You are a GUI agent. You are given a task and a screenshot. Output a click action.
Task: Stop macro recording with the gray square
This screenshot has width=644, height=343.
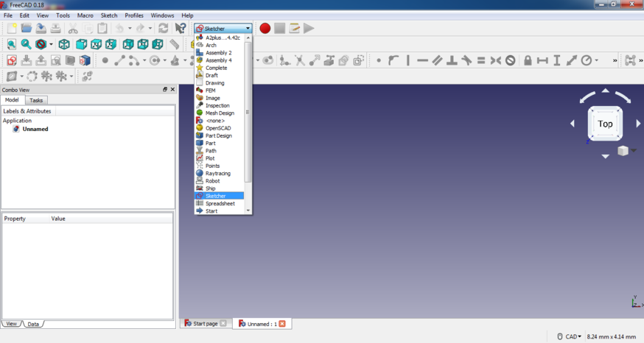[x=280, y=28]
